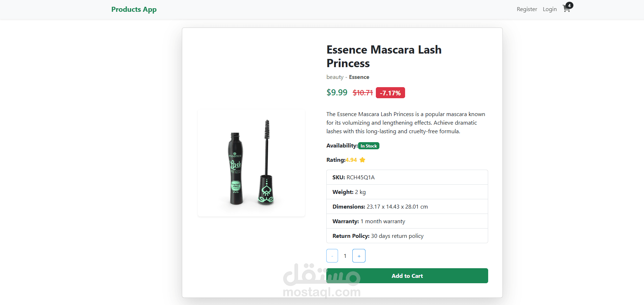Screen dimensions: 644x305
Task: Click the Dimensions row in details
Action: coord(407,207)
